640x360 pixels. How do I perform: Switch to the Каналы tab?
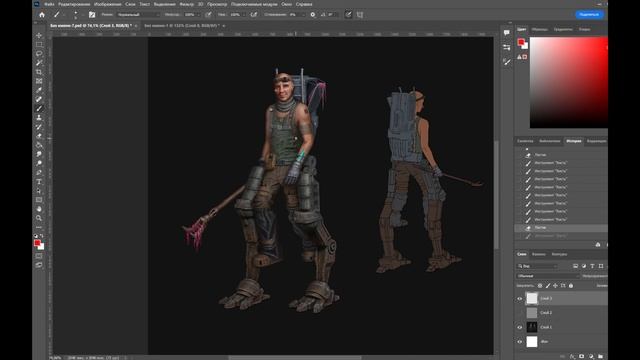538,254
